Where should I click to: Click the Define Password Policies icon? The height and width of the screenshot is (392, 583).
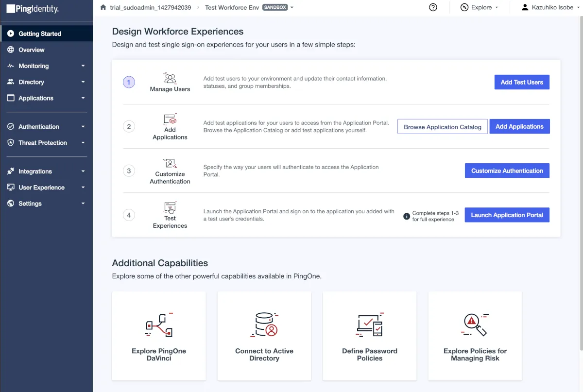tap(370, 325)
